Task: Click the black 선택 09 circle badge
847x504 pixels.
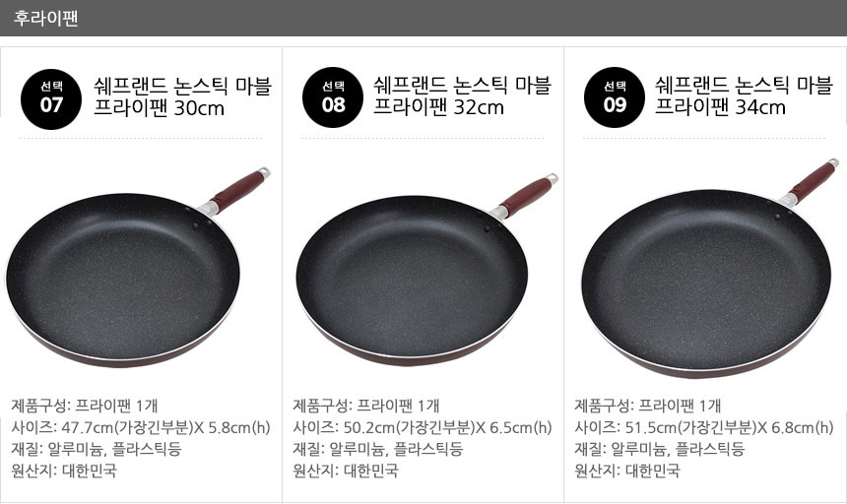Action: (615, 97)
